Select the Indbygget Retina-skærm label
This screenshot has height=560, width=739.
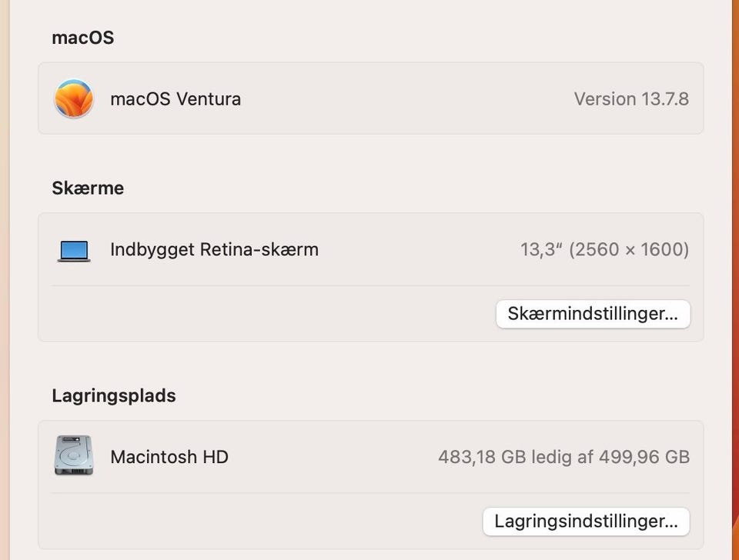(x=214, y=249)
